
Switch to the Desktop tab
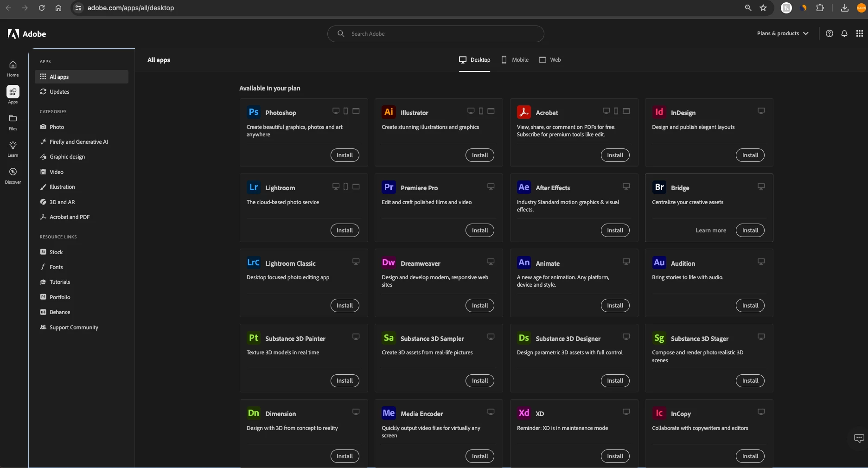point(474,60)
